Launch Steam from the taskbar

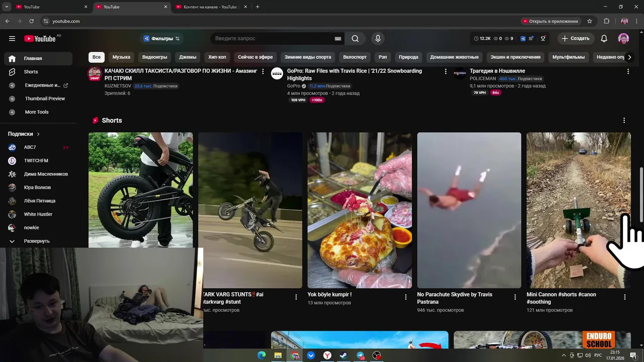point(344,355)
